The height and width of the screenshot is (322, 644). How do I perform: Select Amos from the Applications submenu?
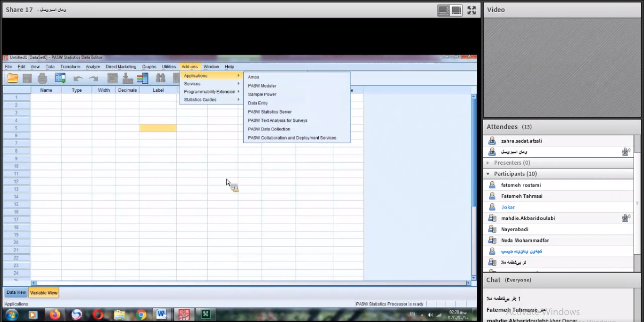[254, 77]
